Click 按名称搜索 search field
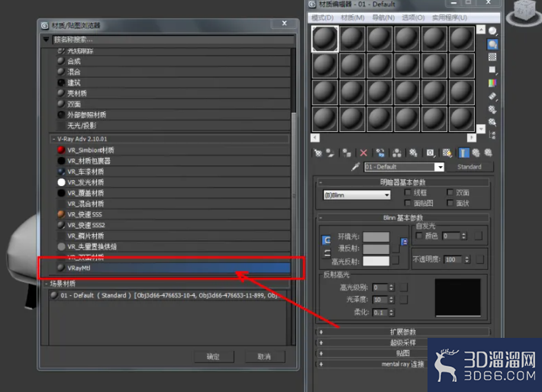The image size is (542, 392). tap(173, 40)
